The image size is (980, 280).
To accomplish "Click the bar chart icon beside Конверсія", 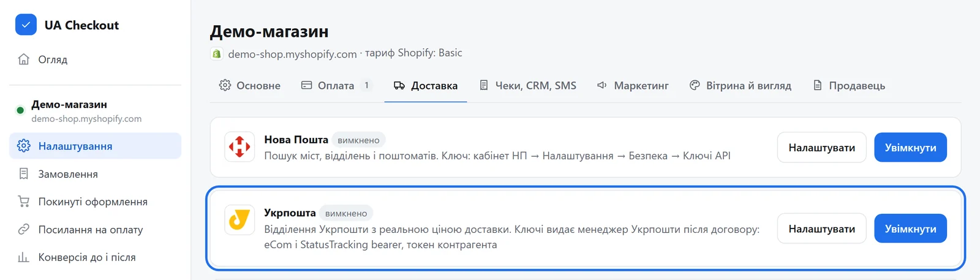I will 23,257.
